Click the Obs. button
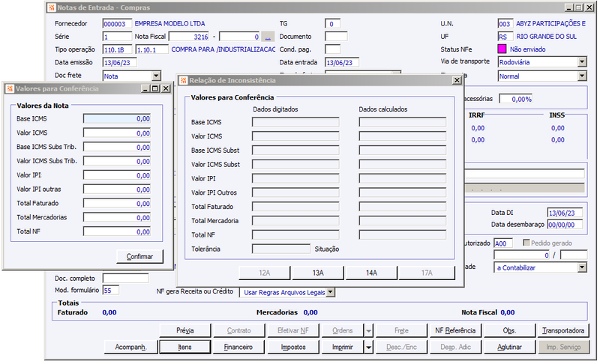The height and width of the screenshot is (364, 600). (x=509, y=331)
